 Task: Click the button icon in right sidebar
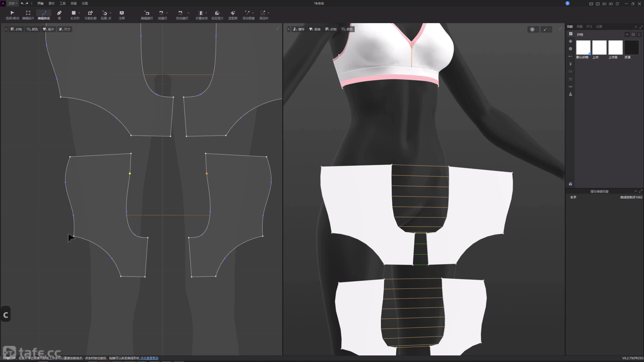pos(571,49)
